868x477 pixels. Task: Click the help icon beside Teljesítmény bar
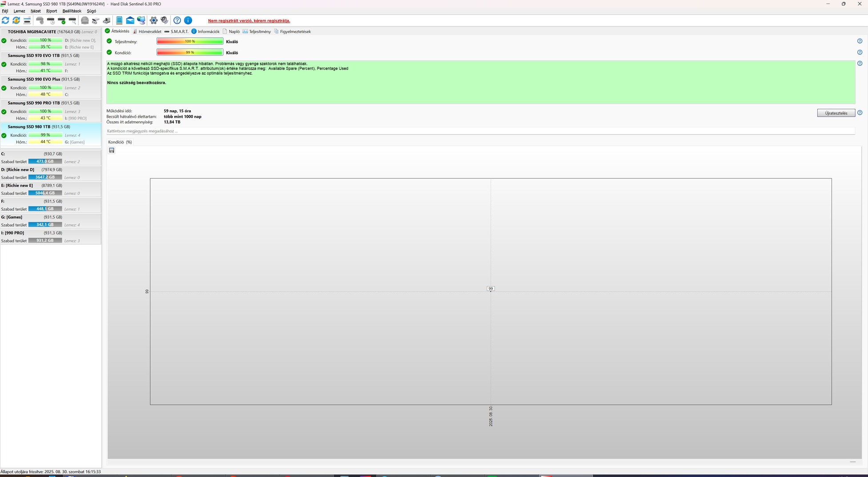(x=860, y=41)
